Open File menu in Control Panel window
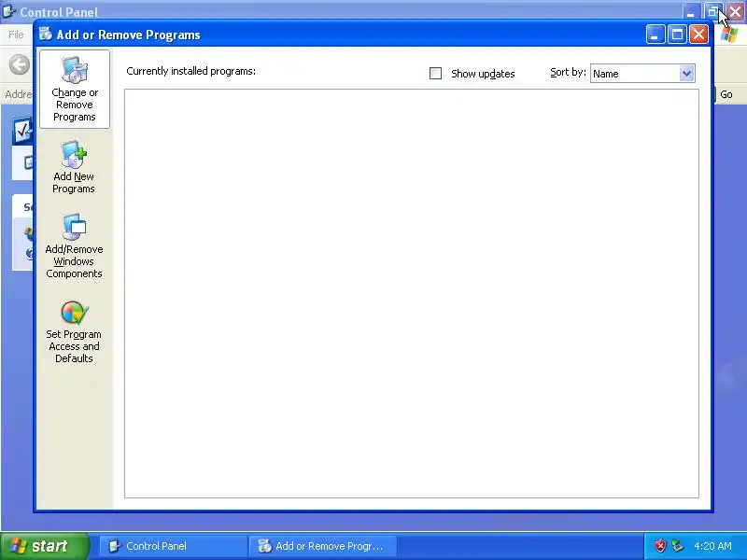Screen dimensions: 747x560 pyautogui.click(x=16, y=35)
